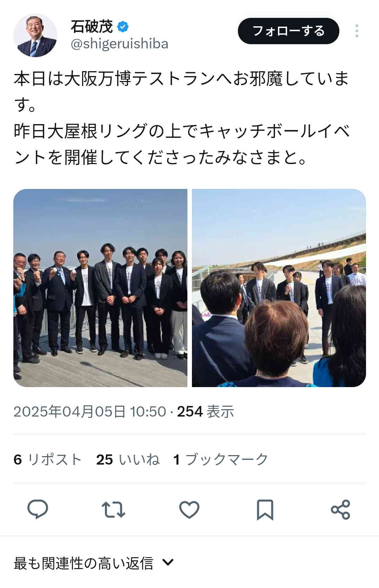Image resolution: width=379 pixels, height=588 pixels.
Task: View the 25 いいね list
Action: pos(128,459)
